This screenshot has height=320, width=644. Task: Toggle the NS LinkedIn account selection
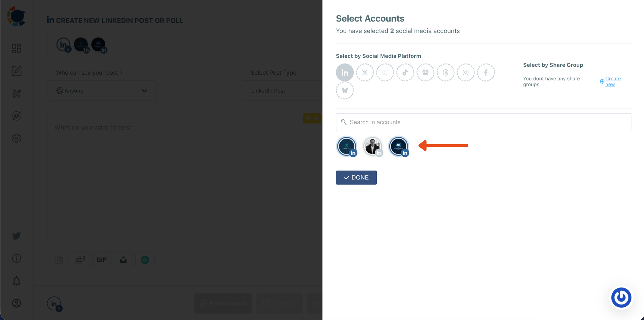(x=399, y=146)
